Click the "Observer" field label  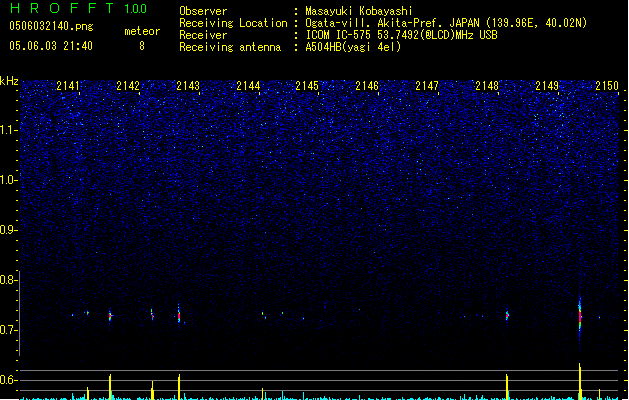click(x=203, y=11)
